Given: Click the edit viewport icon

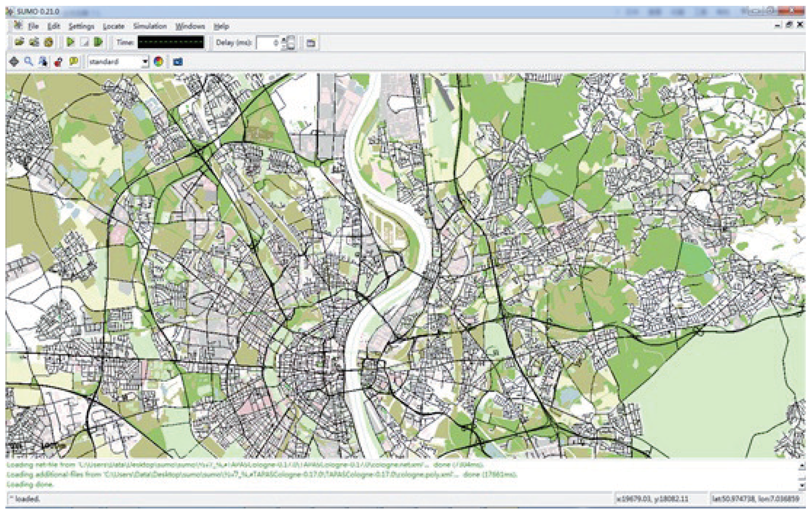Looking at the screenshot, I should [x=43, y=62].
